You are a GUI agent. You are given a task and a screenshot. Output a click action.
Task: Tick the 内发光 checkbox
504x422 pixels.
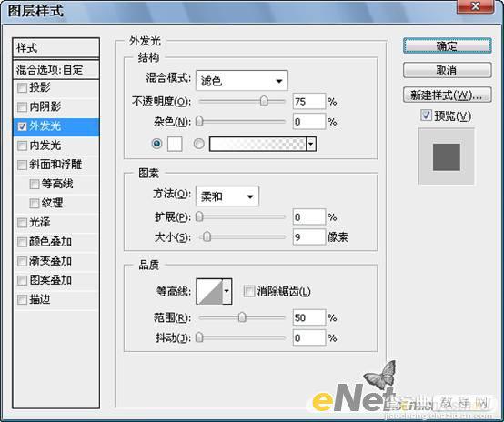tap(22, 146)
